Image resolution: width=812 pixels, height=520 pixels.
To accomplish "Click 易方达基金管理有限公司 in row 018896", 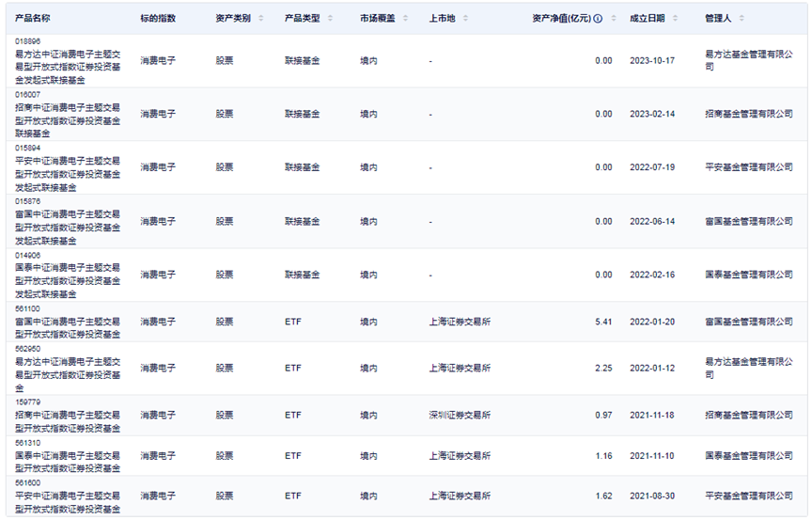I will [x=749, y=60].
